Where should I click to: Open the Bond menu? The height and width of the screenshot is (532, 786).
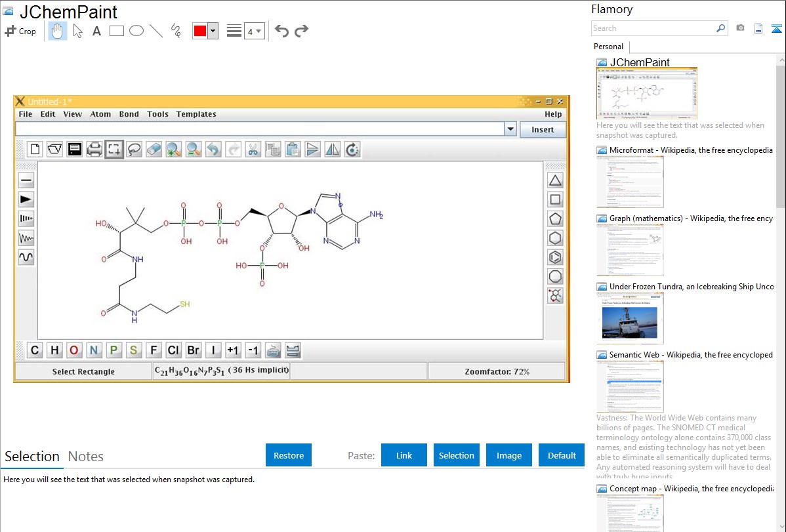click(x=129, y=114)
